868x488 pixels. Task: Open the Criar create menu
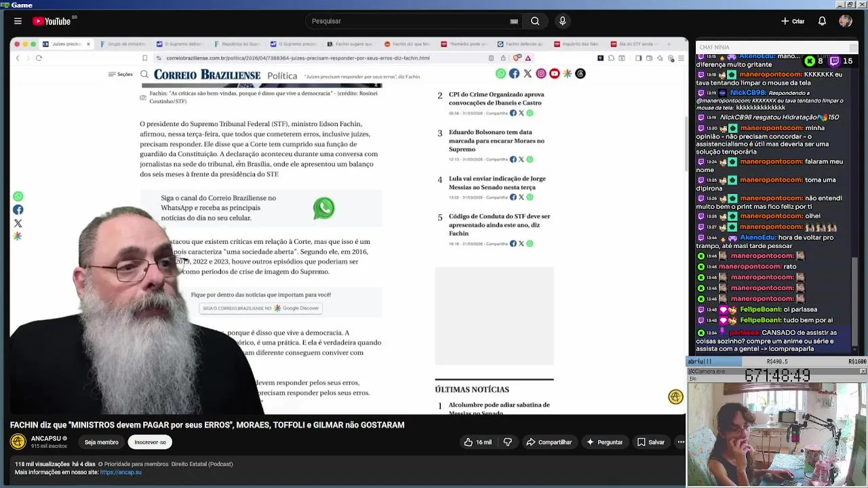point(792,21)
